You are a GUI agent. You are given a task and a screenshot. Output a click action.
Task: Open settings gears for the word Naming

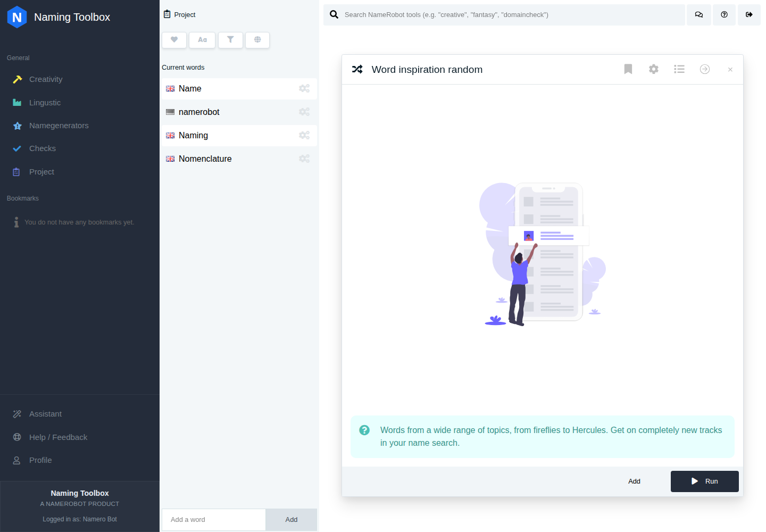tap(304, 135)
